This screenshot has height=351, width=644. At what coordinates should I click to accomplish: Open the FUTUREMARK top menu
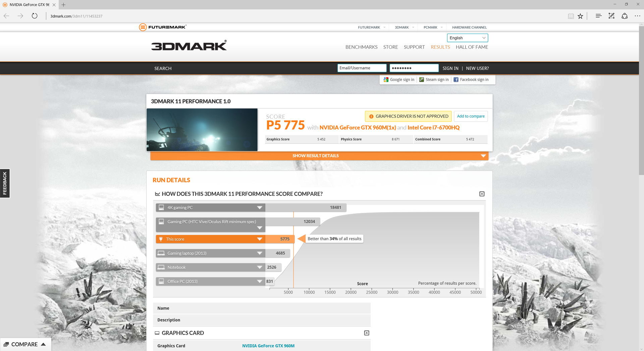[x=372, y=28]
